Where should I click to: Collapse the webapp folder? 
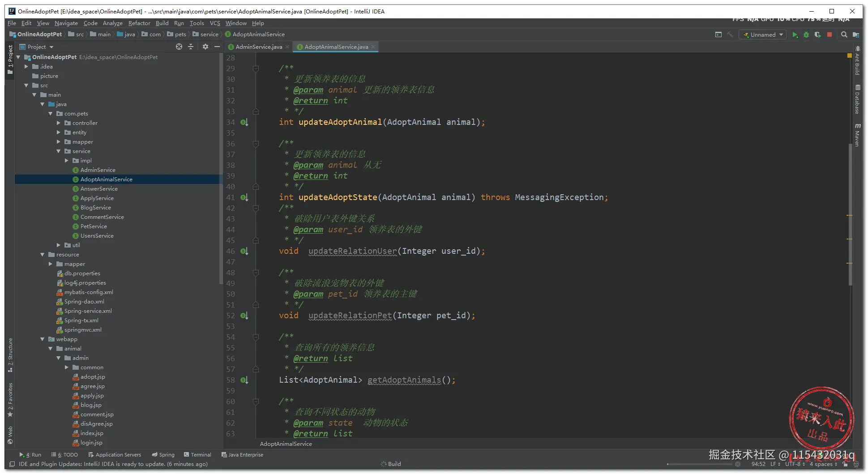coord(43,339)
